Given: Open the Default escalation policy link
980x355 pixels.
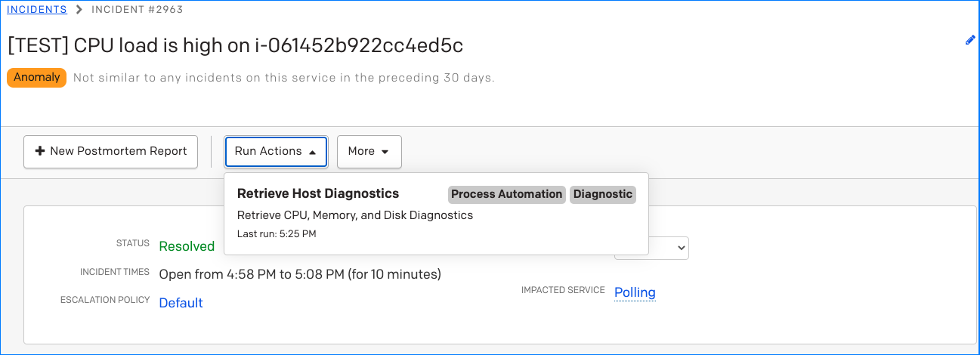Looking at the screenshot, I should coord(181,303).
